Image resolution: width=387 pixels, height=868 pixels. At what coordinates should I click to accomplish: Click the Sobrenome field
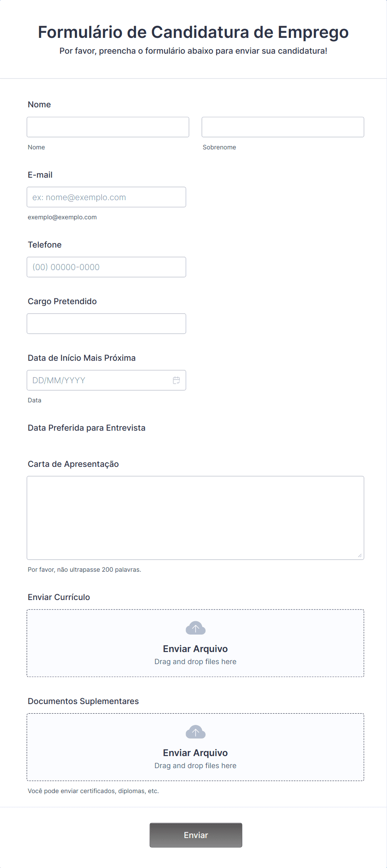(283, 127)
